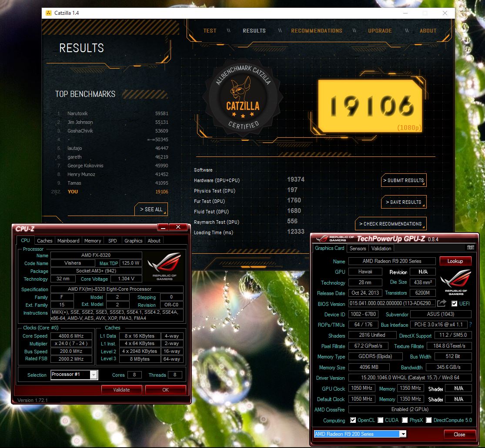Click the Close button in GPU-Z
This screenshot has height=448, width=485.
[x=459, y=434]
